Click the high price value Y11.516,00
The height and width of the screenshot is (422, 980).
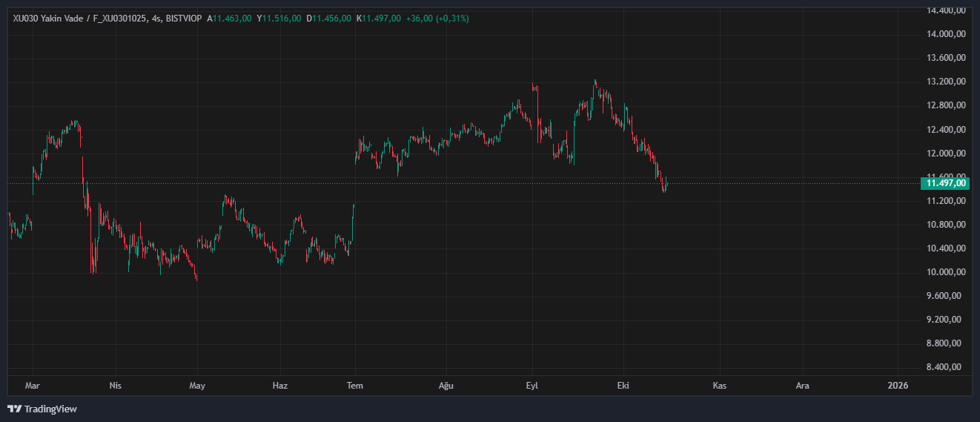click(279, 19)
